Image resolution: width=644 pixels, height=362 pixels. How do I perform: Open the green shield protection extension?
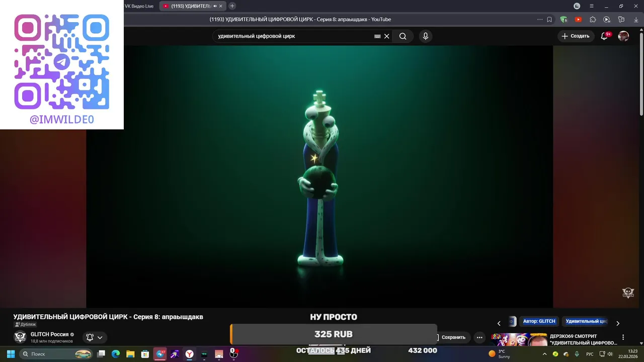point(564,20)
